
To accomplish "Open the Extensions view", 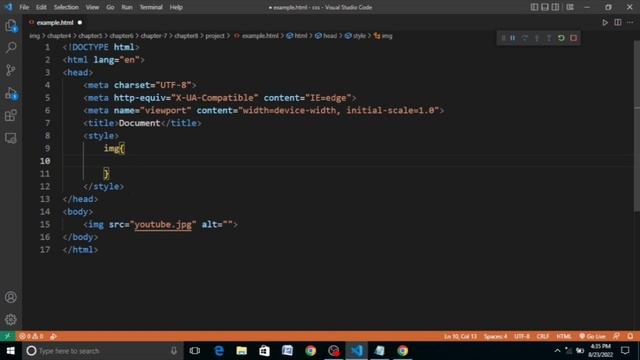I will coord(11,116).
